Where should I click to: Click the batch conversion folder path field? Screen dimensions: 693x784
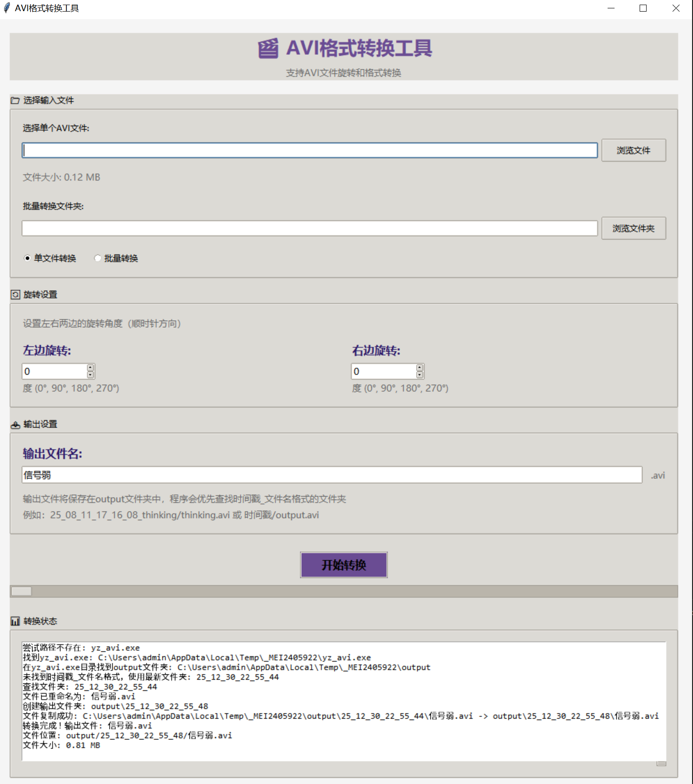(310, 228)
